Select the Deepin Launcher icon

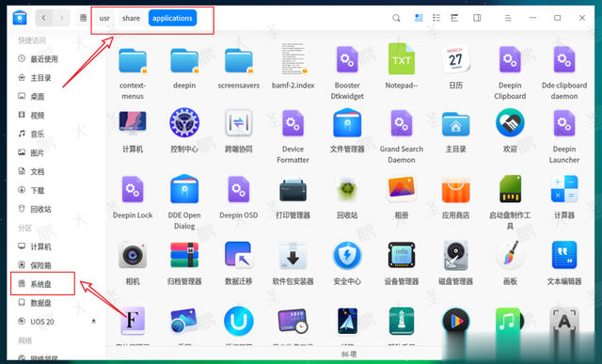point(564,123)
